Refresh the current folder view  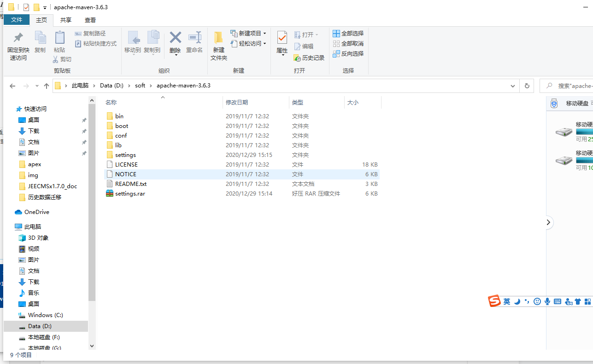[x=527, y=86]
